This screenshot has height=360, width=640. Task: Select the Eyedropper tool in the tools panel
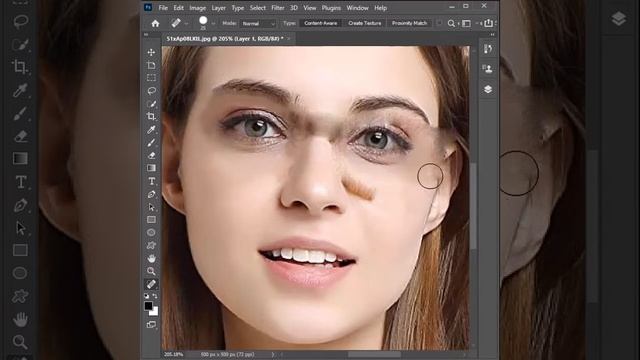(x=151, y=130)
